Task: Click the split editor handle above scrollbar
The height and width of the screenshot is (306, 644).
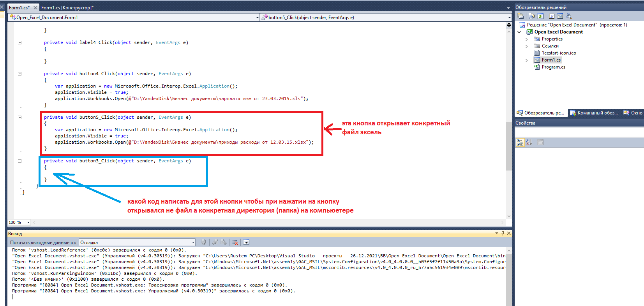Action: pos(509,25)
